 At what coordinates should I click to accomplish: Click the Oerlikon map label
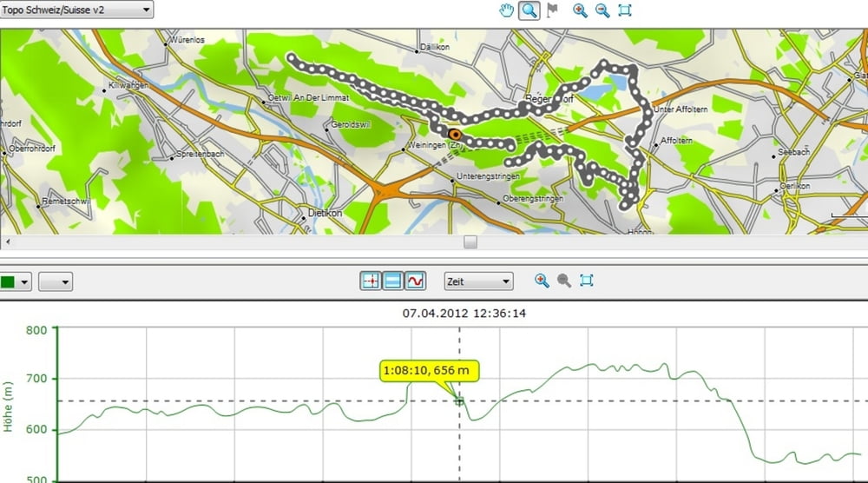[x=794, y=186]
